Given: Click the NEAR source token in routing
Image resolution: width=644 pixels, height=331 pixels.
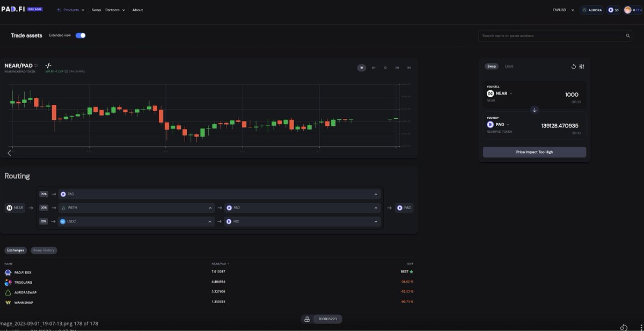Looking at the screenshot, I should point(15,208).
